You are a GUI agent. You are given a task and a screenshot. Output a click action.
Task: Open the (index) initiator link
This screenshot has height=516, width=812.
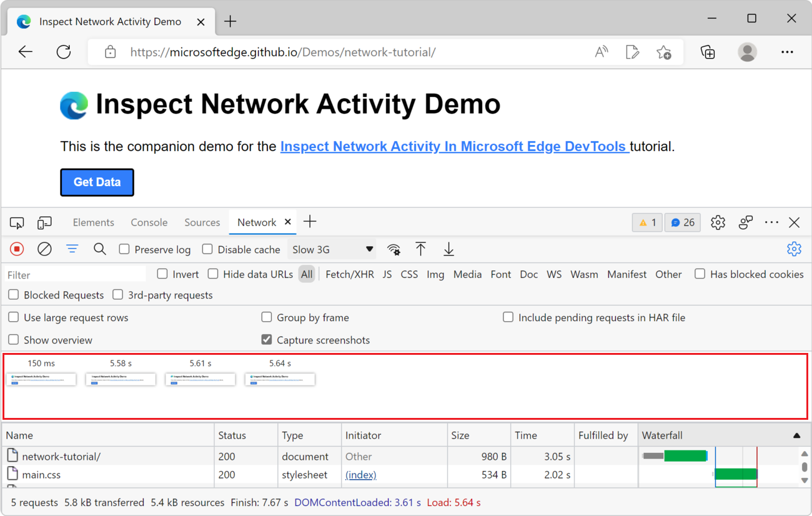pyautogui.click(x=361, y=475)
